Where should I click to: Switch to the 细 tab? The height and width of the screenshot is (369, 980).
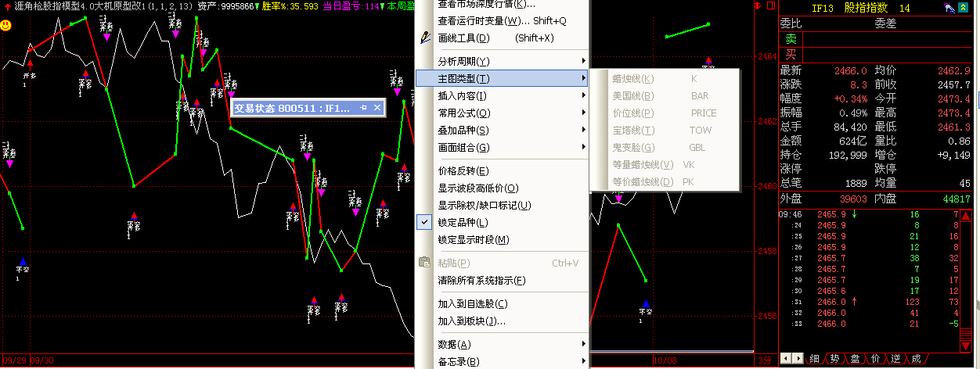click(x=815, y=359)
